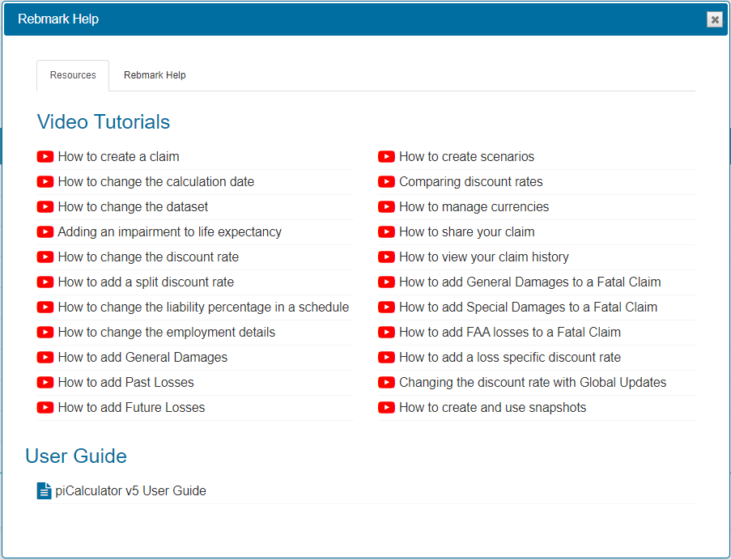Click YouTube icon beside How to change the dataset
The height and width of the screenshot is (560, 731).
pyautogui.click(x=45, y=207)
